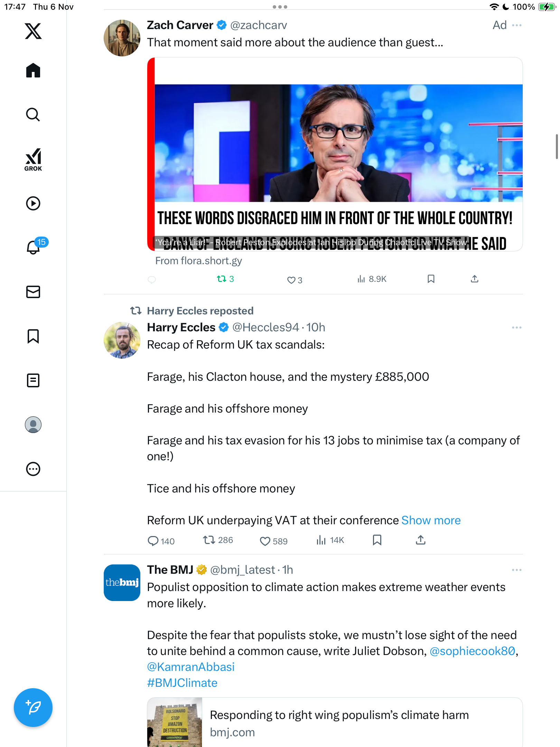Bookmark the Harry Eccles tax scandals post
Screen dimensions: 560x747
pyautogui.click(x=377, y=540)
